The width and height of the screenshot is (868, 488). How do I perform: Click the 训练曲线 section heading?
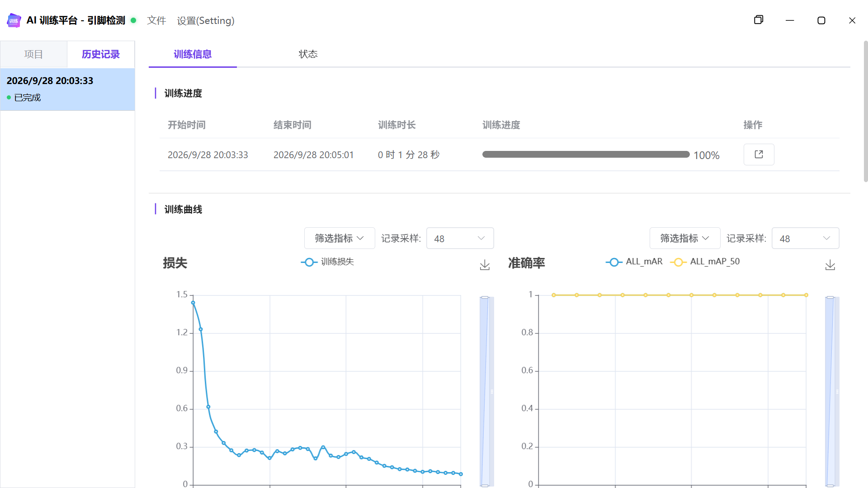183,209
